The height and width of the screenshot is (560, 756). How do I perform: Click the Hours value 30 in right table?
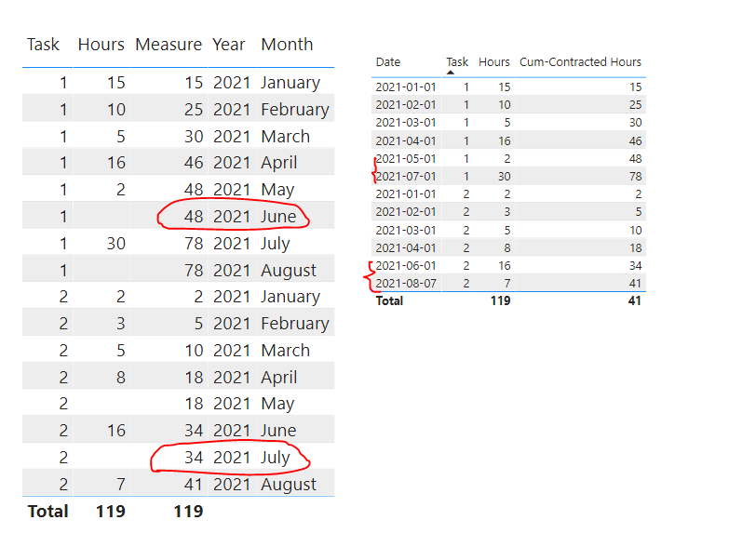click(x=504, y=177)
